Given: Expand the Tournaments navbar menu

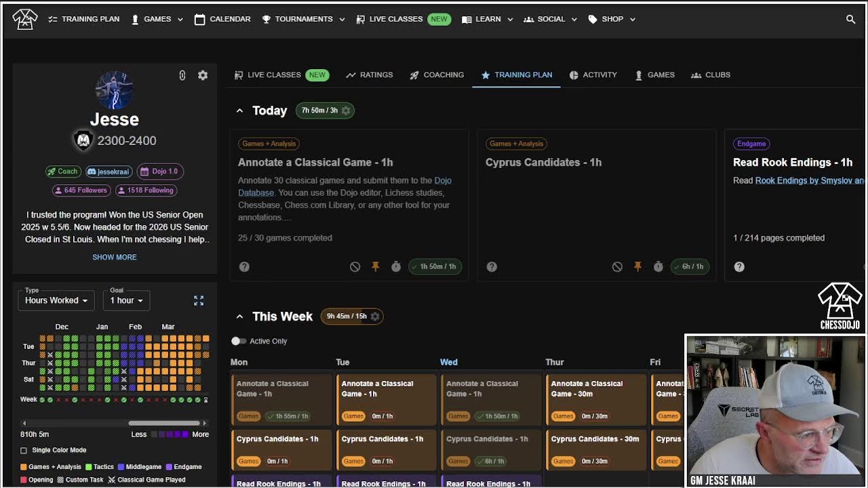Looking at the screenshot, I should 303,19.
